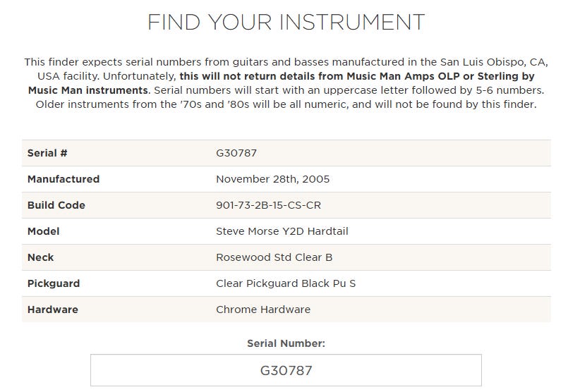The width and height of the screenshot is (580, 392).
Task: Click the Steve Morse Y2D Hardtail model value
Action: coord(282,231)
